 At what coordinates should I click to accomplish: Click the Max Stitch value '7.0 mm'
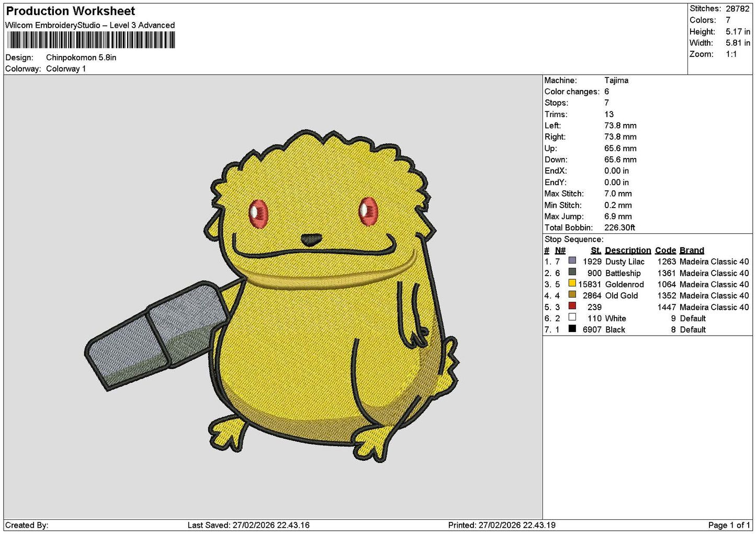[618, 194]
